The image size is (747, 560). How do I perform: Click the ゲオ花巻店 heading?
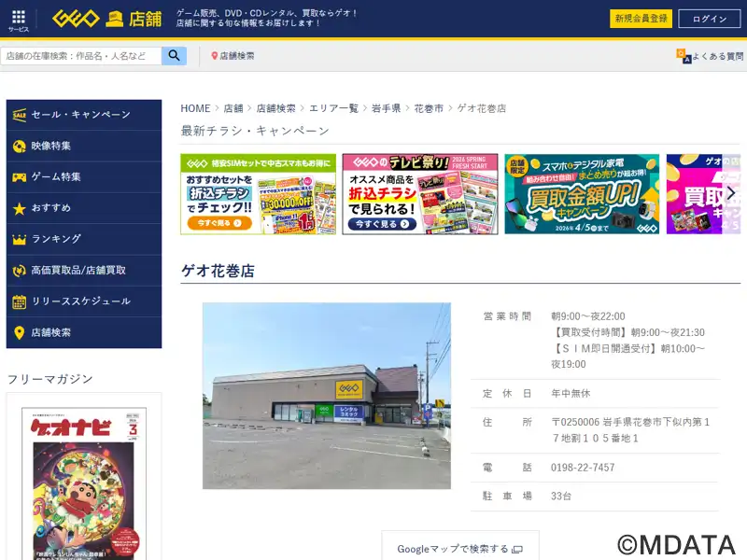(218, 271)
